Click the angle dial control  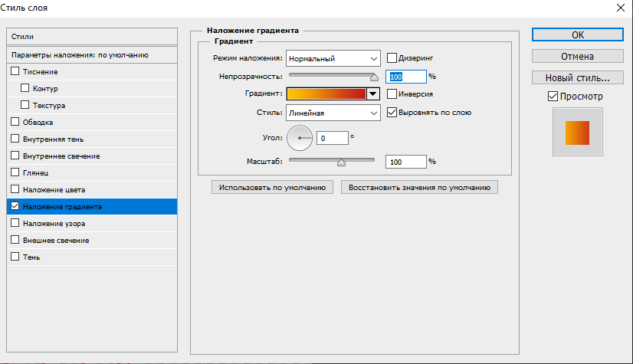pyautogui.click(x=300, y=138)
